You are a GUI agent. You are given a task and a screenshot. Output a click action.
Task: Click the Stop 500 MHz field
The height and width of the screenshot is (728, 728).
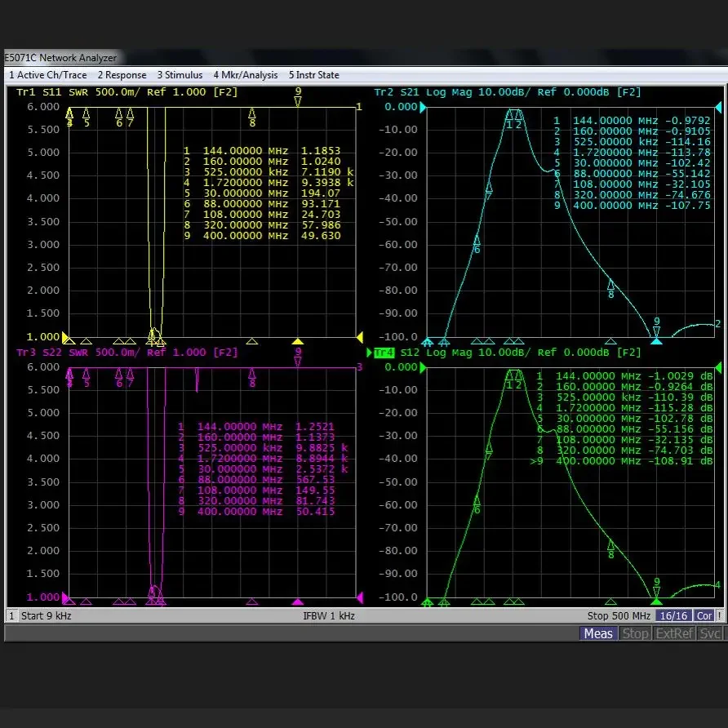tap(618, 615)
